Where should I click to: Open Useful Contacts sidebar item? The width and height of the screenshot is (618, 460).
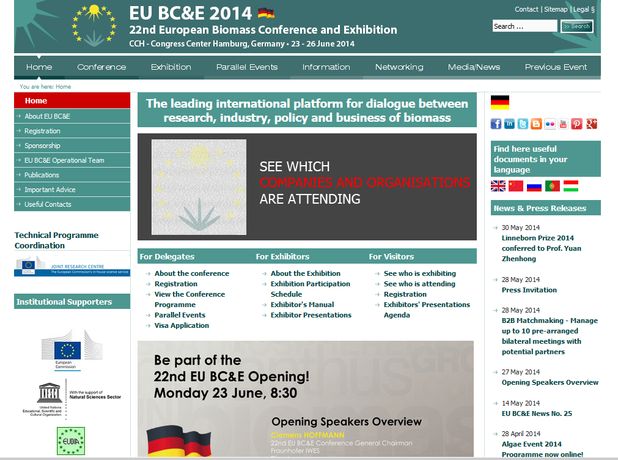click(72, 204)
